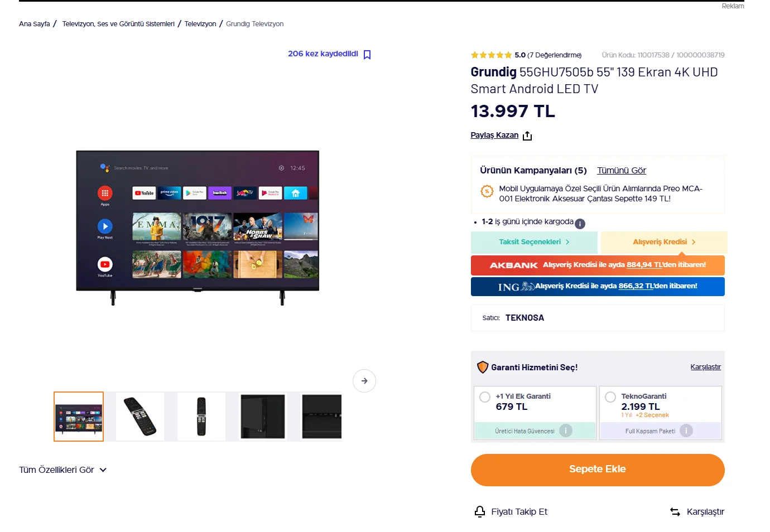The width and height of the screenshot is (770, 532).
Task: Open Taksit Seçenekleri options
Action: (x=534, y=242)
